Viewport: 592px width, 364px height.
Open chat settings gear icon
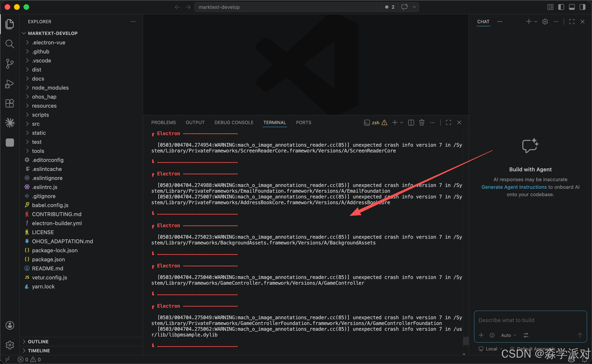[x=545, y=22]
